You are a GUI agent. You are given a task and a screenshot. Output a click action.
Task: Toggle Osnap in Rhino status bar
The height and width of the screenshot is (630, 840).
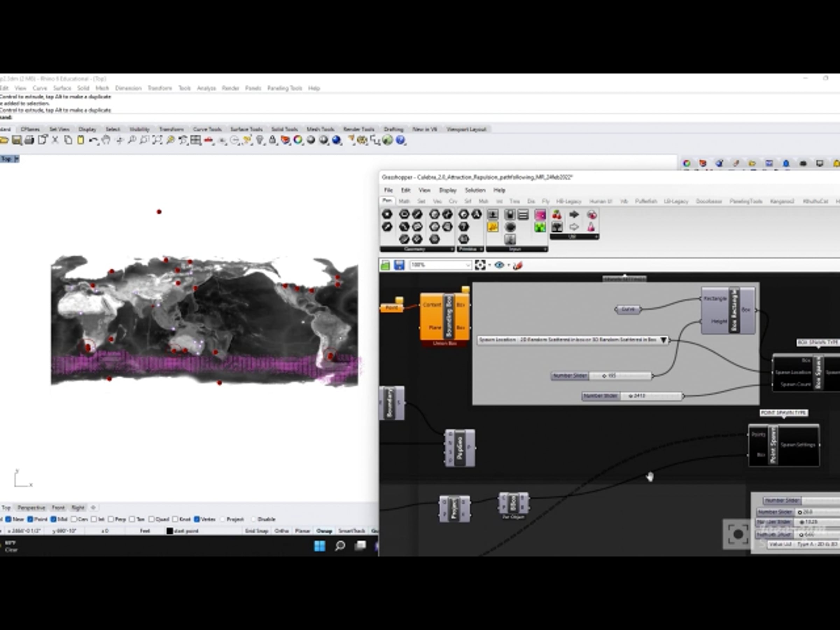click(324, 531)
